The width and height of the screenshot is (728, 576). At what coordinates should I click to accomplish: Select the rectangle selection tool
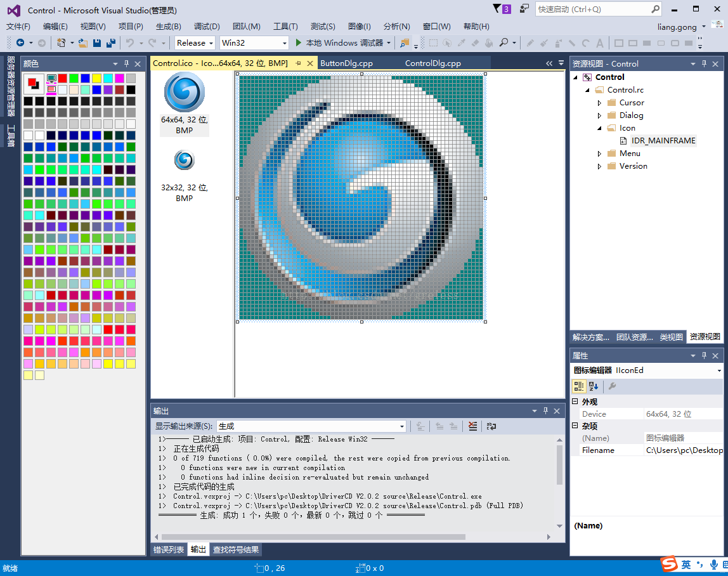[432, 43]
